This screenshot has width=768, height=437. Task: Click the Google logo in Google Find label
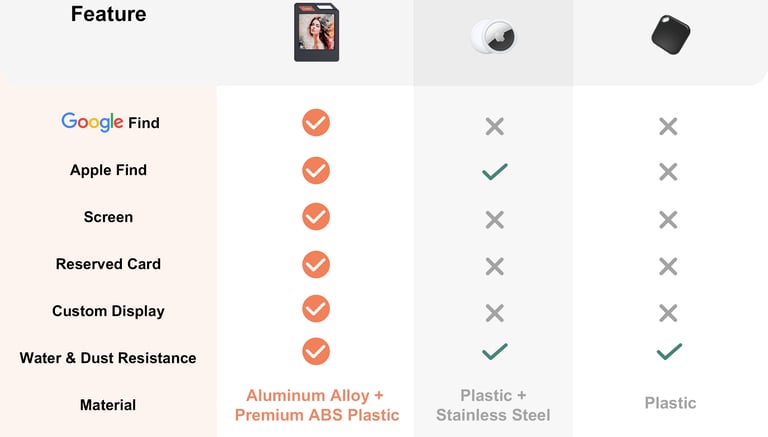(x=92, y=122)
